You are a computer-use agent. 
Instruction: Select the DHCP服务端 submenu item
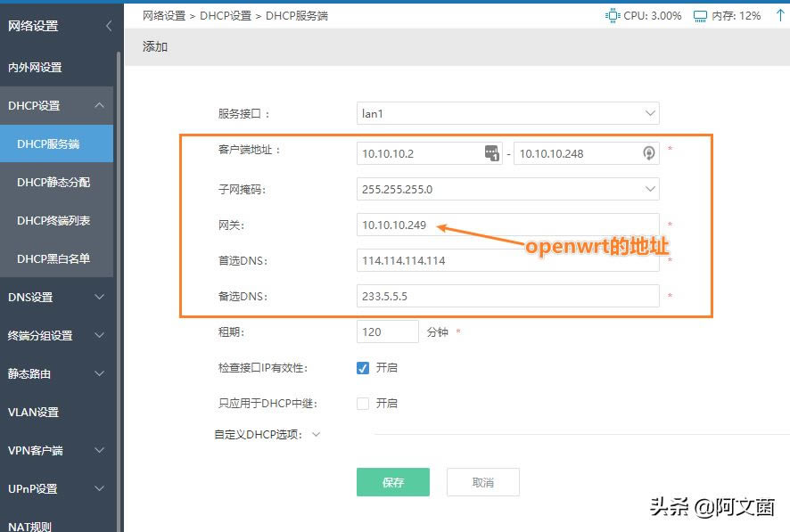(56, 144)
